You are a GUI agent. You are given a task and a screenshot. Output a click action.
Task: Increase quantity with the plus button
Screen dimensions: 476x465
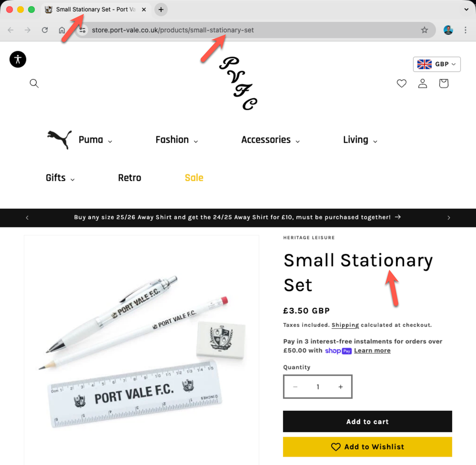pyautogui.click(x=340, y=386)
